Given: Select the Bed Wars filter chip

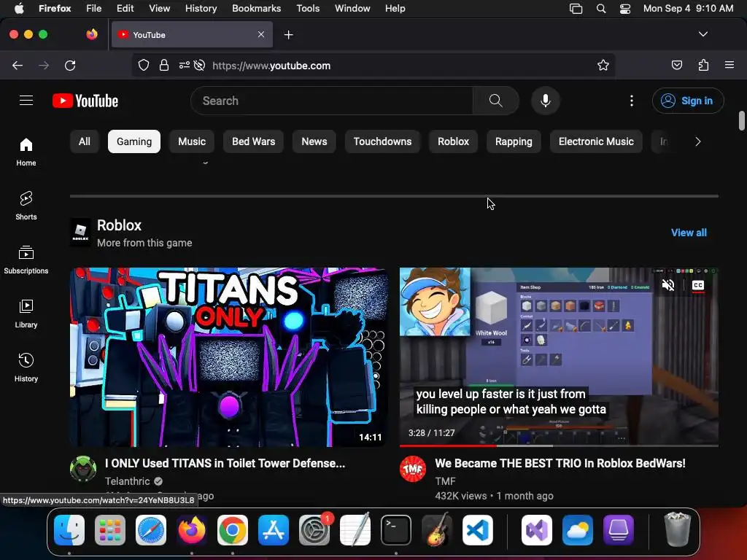Looking at the screenshot, I should click(x=253, y=141).
